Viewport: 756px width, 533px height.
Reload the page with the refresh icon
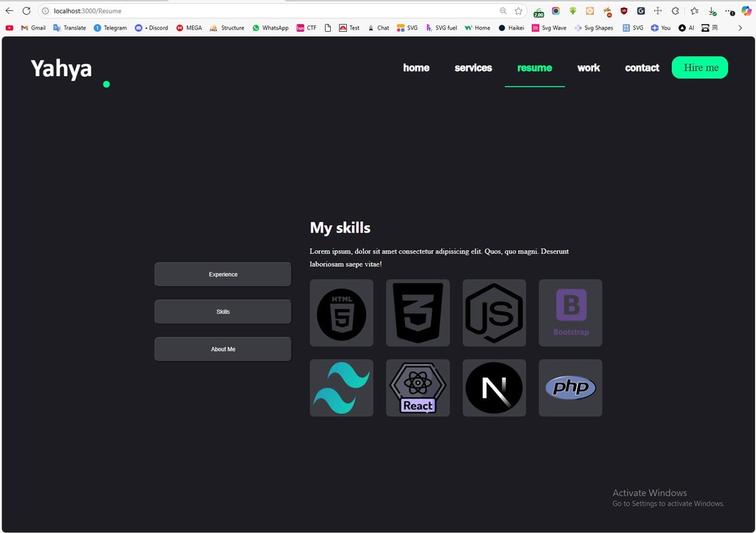pyautogui.click(x=27, y=10)
